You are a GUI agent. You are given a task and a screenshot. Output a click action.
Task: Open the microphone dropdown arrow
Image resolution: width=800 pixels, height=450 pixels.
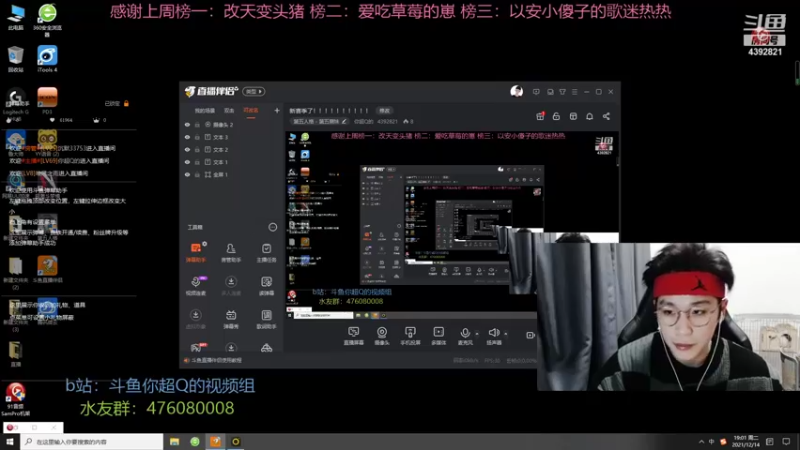point(477,334)
